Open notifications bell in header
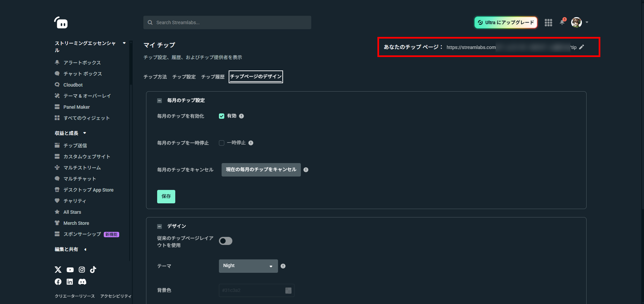 pyautogui.click(x=562, y=22)
